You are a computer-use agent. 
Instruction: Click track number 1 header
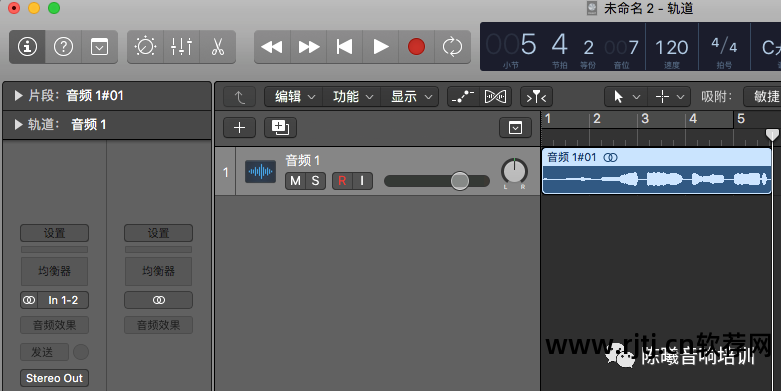coord(226,172)
